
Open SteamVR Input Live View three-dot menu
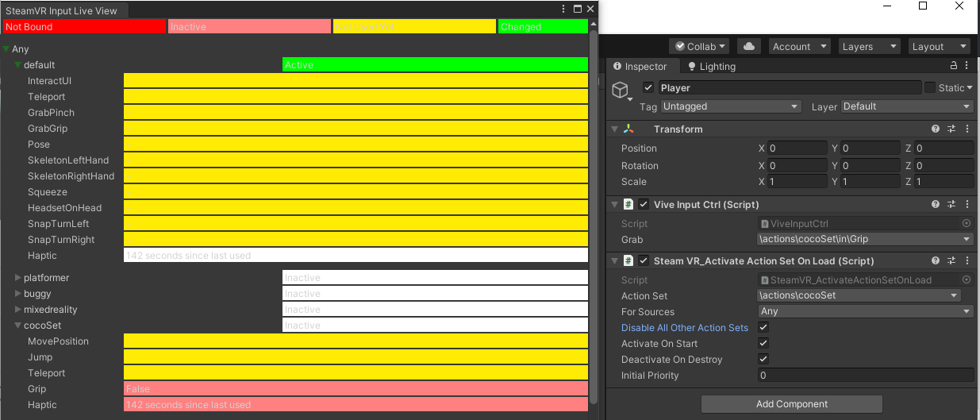click(x=564, y=9)
